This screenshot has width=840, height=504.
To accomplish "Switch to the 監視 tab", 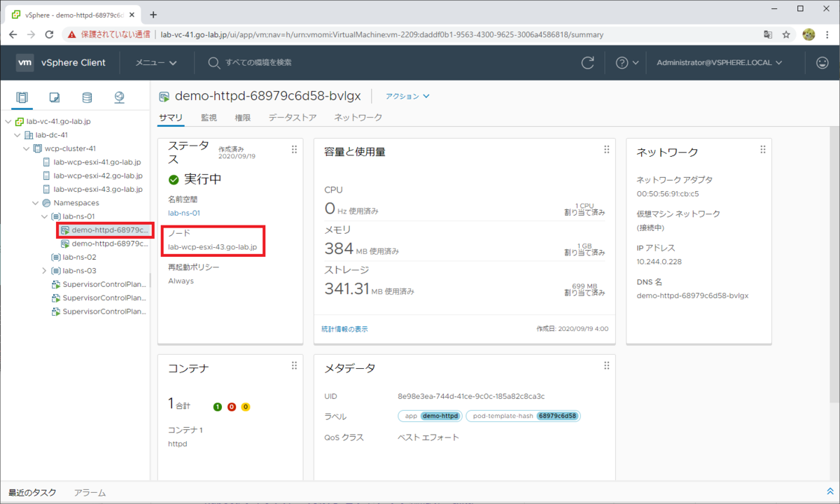I will (x=209, y=117).
